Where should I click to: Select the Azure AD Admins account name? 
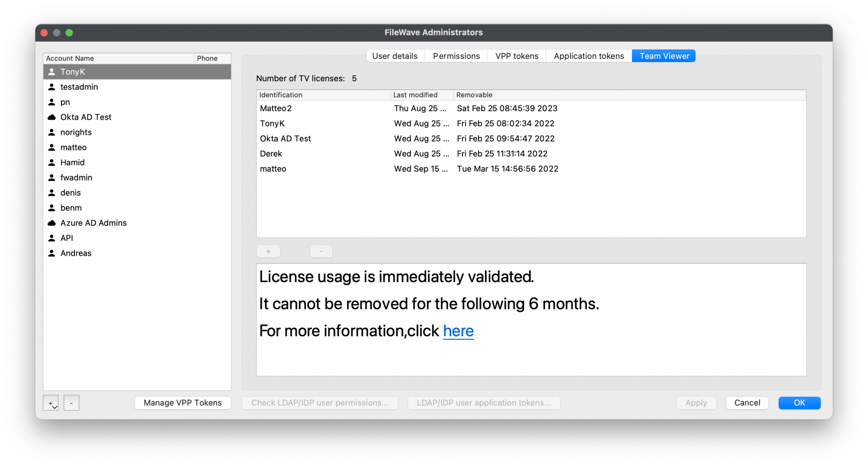pyautogui.click(x=94, y=223)
